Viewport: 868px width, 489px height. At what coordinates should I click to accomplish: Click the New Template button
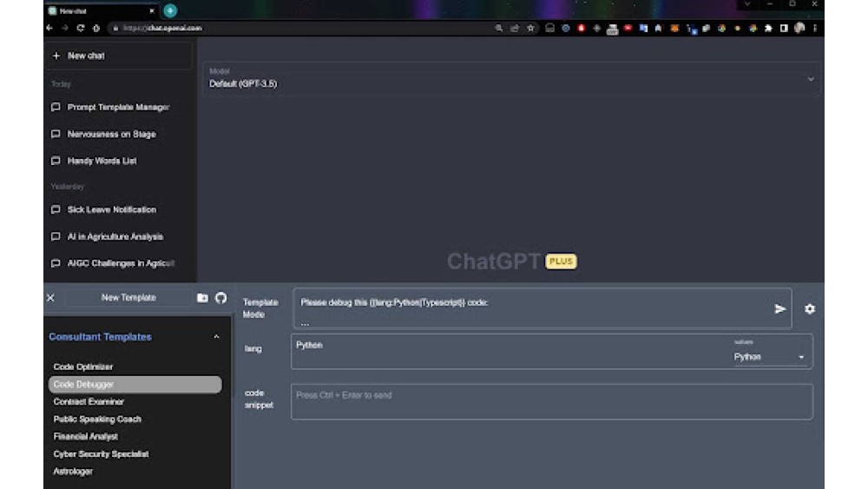[128, 297]
